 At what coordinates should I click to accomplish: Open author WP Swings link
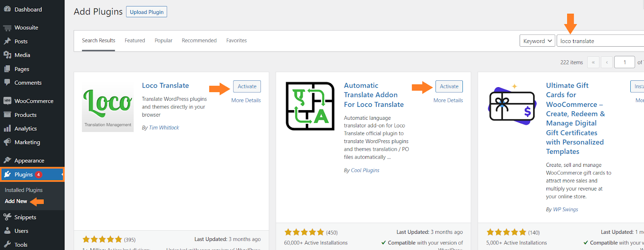566,209
